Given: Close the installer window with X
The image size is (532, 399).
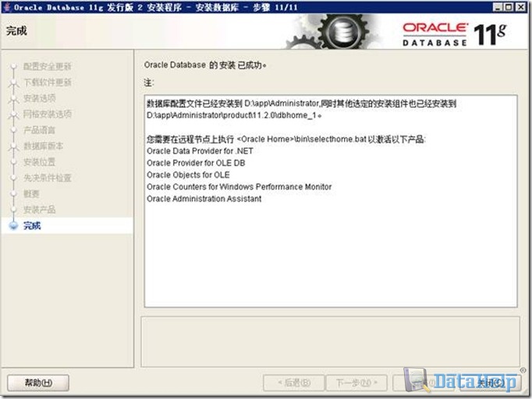Looking at the screenshot, I should tap(520, 7).
